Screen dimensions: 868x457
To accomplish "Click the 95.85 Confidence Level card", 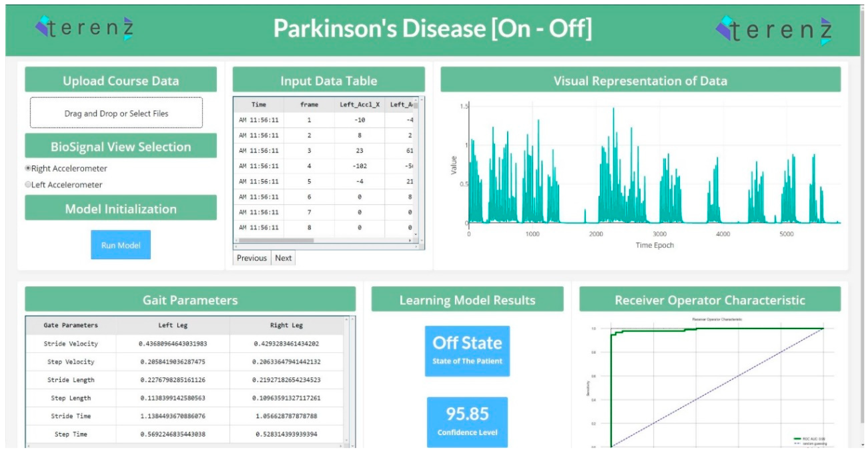I will tap(467, 422).
